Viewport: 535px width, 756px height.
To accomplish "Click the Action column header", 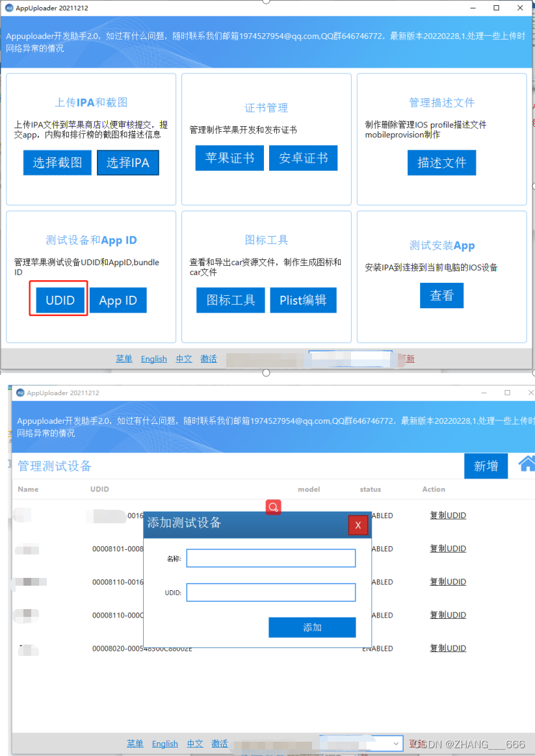I will click(x=434, y=489).
